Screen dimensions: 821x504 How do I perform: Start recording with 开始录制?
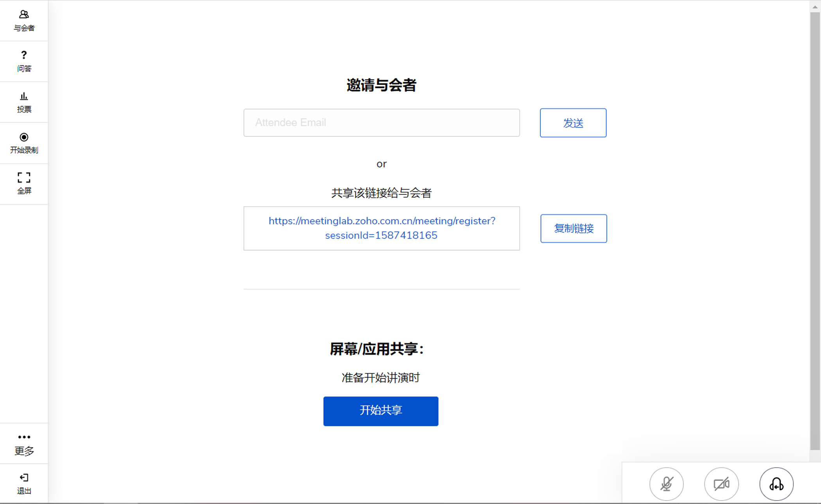[x=24, y=143]
